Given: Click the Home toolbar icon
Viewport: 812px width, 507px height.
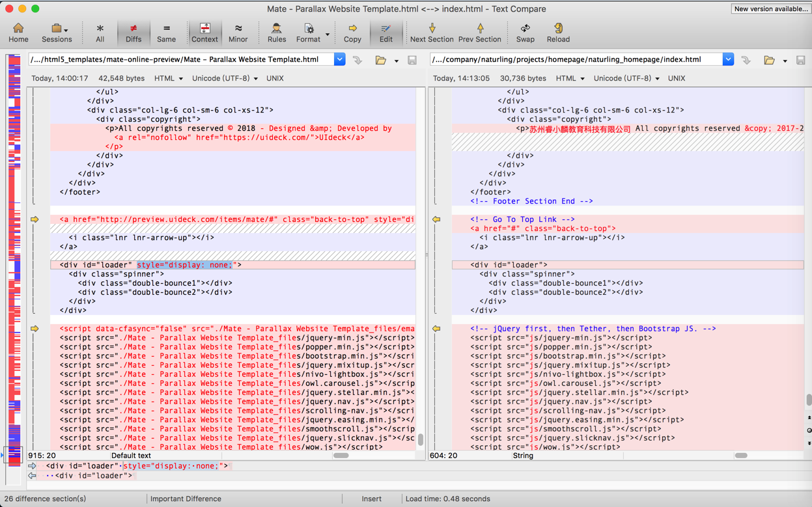Looking at the screenshot, I should click(18, 33).
